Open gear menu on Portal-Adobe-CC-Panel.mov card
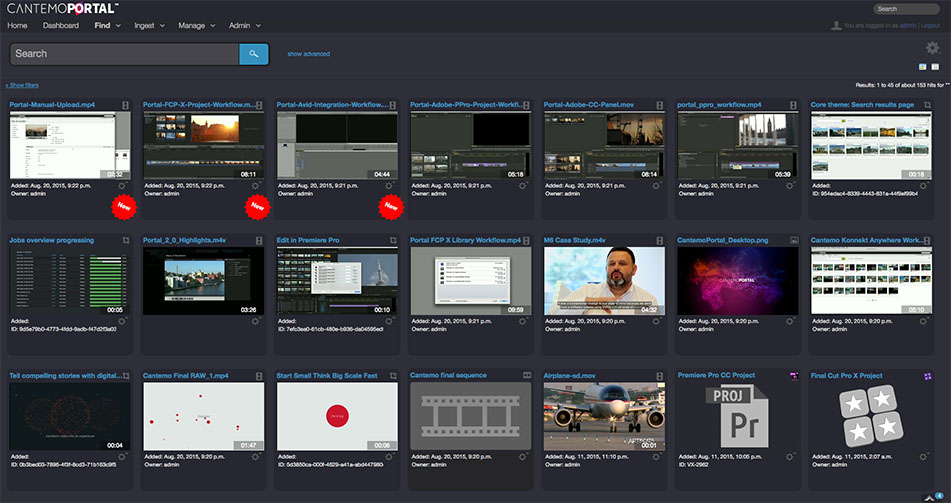 pos(656,186)
